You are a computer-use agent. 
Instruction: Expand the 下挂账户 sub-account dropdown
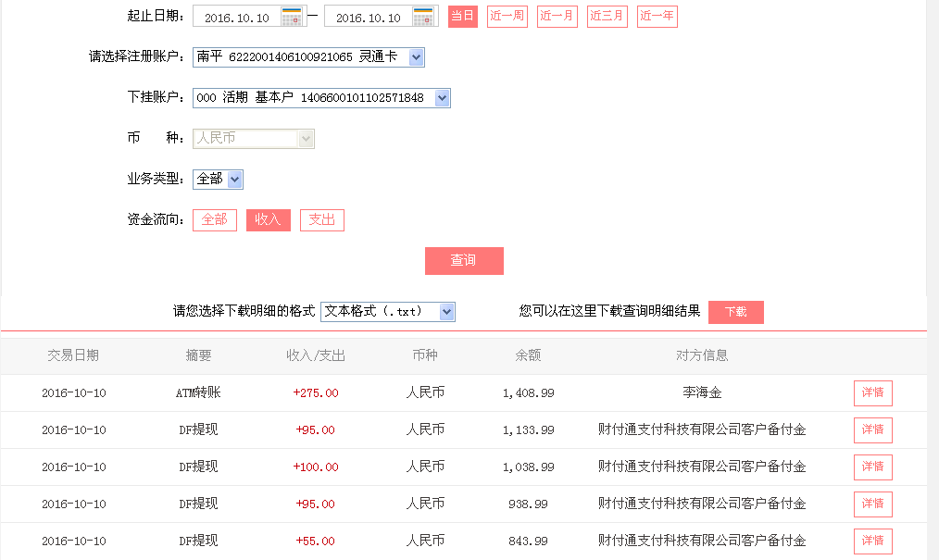[x=443, y=97]
